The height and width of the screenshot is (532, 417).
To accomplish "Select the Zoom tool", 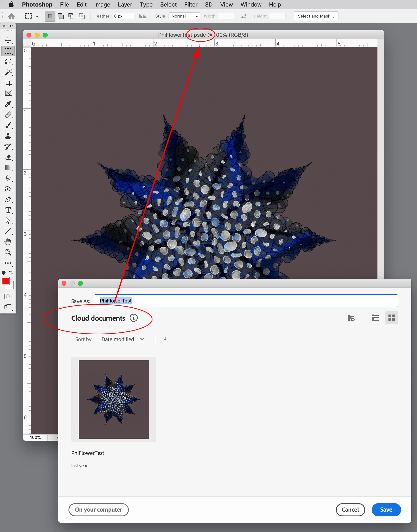I will click(8, 252).
